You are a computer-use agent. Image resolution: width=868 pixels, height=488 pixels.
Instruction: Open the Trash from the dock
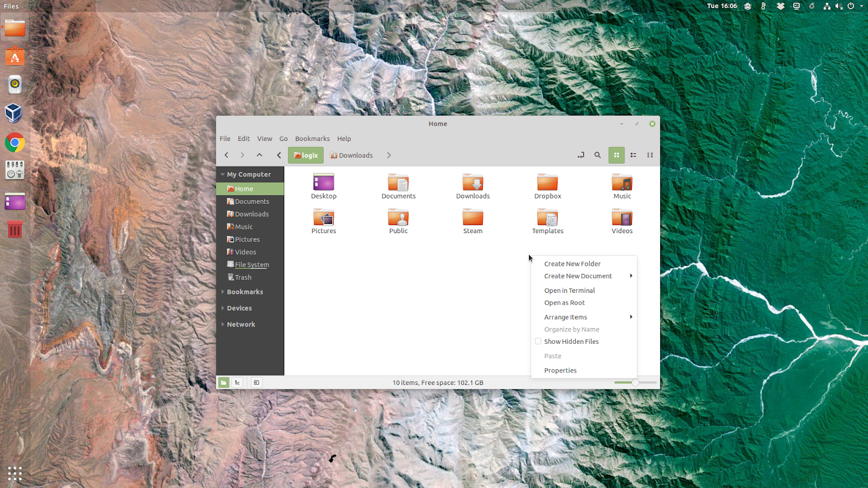14,229
